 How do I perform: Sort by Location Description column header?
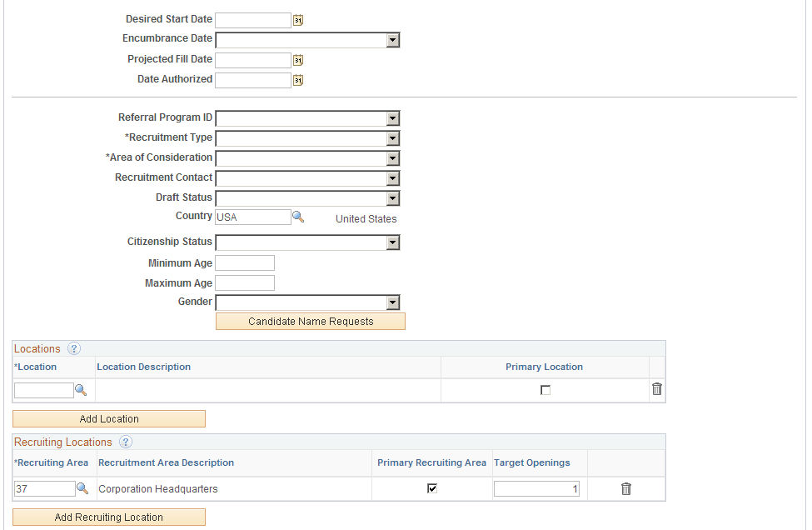(143, 367)
